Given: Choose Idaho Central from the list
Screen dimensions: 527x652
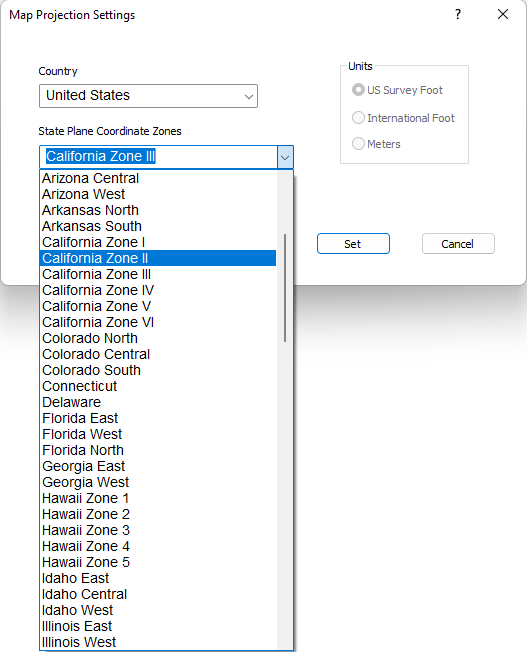Looking at the screenshot, I should point(158,594).
